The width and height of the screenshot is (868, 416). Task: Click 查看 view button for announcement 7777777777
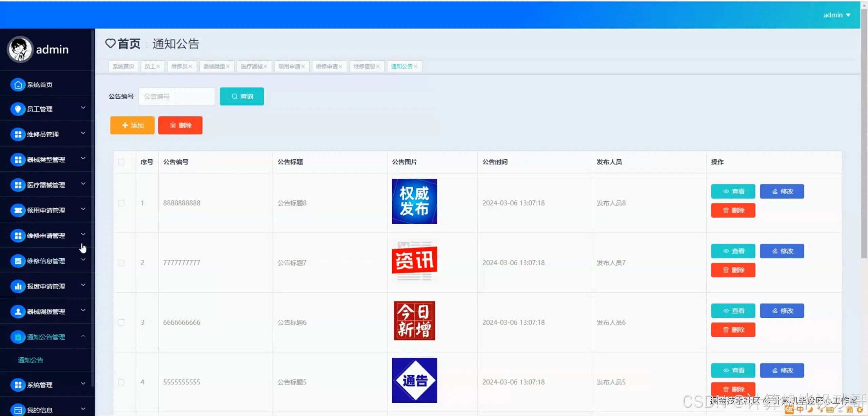[733, 251]
